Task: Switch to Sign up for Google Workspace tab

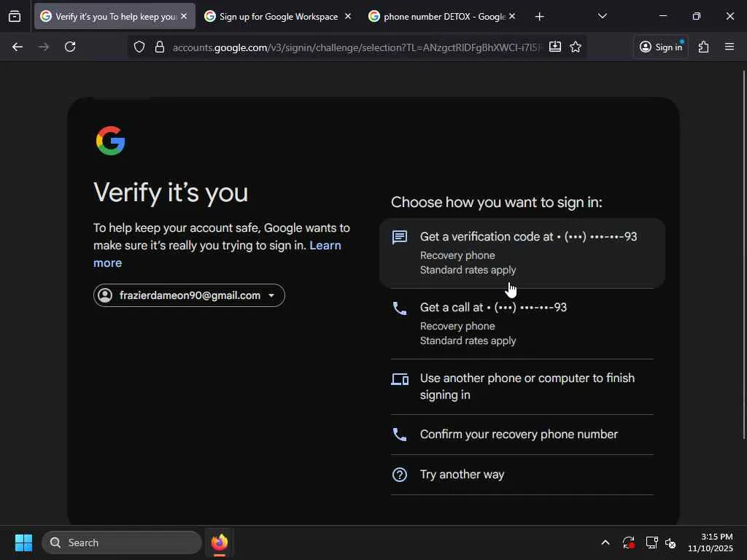Action: pos(279,17)
